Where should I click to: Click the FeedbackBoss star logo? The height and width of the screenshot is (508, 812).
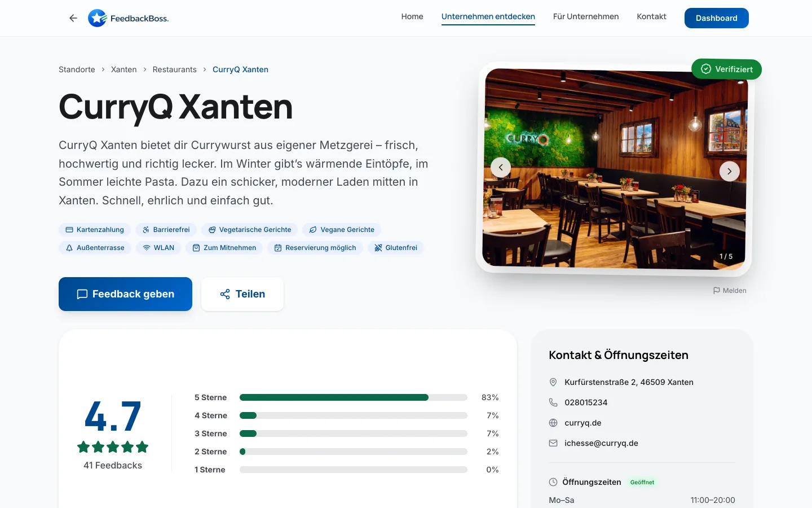(98, 18)
